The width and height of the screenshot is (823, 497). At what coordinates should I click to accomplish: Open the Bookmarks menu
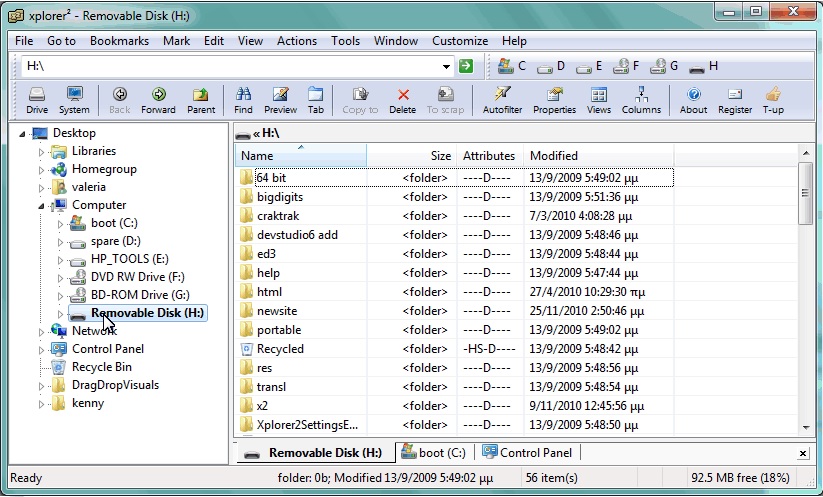point(119,41)
